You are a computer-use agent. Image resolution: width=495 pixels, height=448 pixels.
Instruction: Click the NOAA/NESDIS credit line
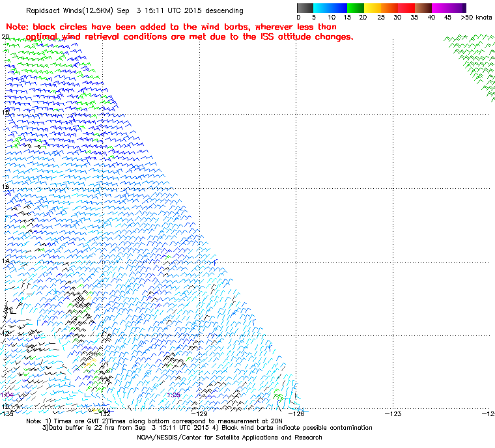click(229, 438)
